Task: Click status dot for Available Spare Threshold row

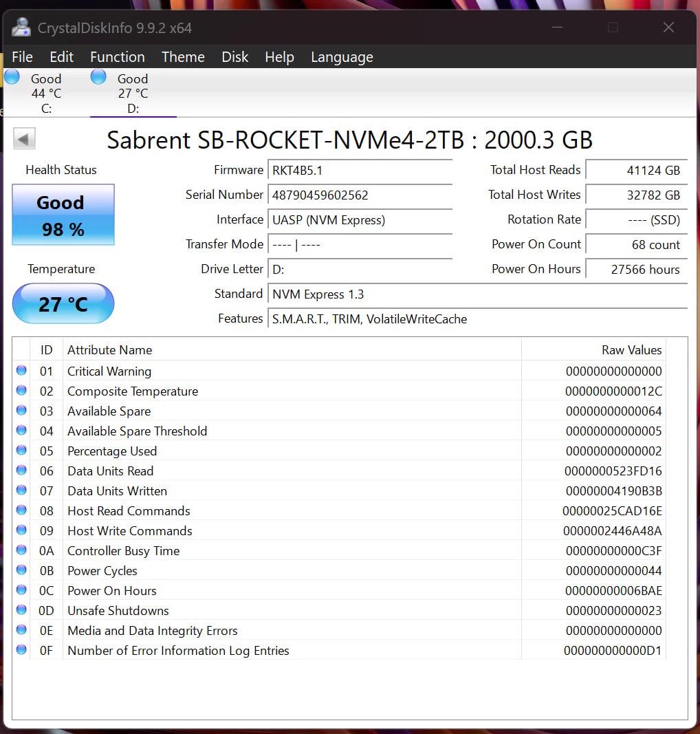Action: [21, 430]
